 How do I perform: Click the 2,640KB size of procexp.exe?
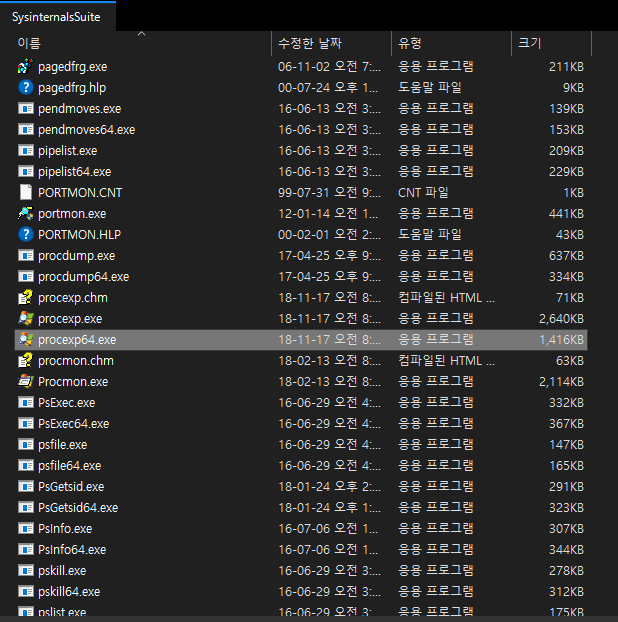pos(561,319)
